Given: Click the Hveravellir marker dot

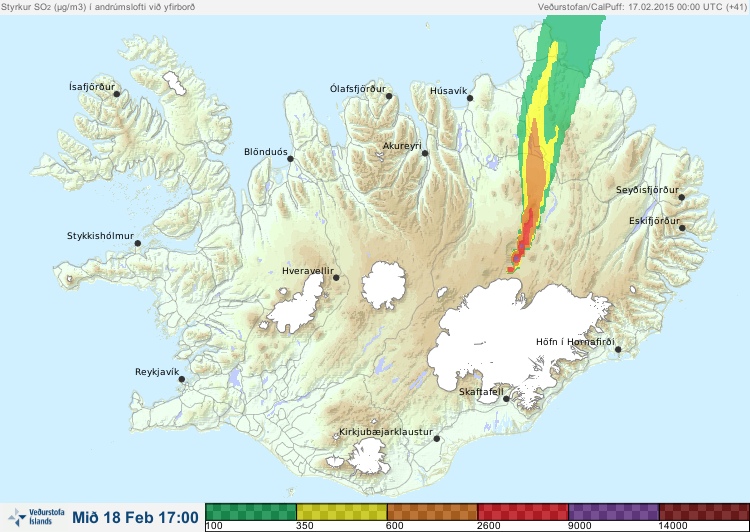Looking at the screenshot, I should click(x=336, y=277).
